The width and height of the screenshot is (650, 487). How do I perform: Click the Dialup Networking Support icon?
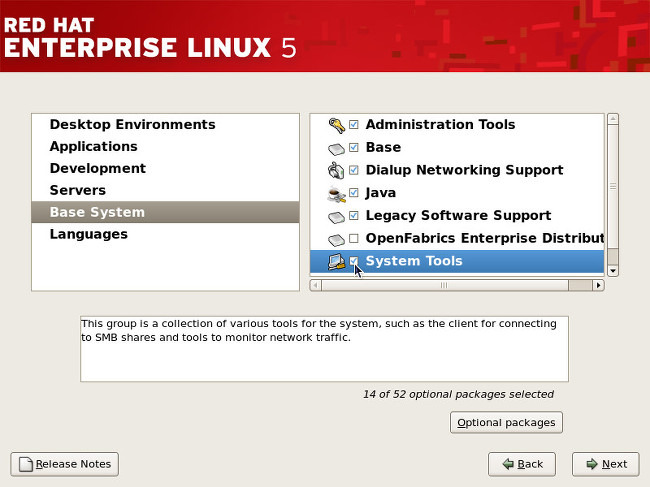336,170
